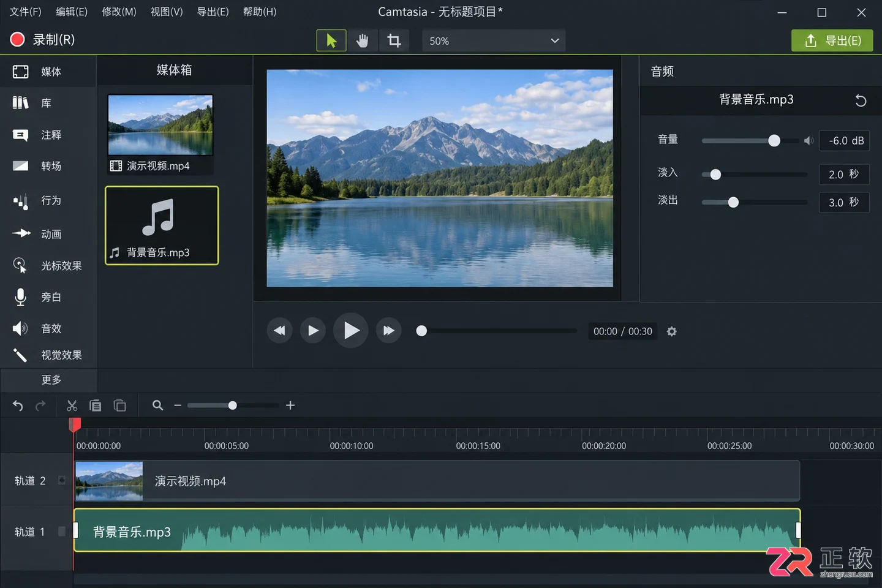882x588 pixels.
Task: Open the Modify (修改) menu
Action: (x=119, y=12)
